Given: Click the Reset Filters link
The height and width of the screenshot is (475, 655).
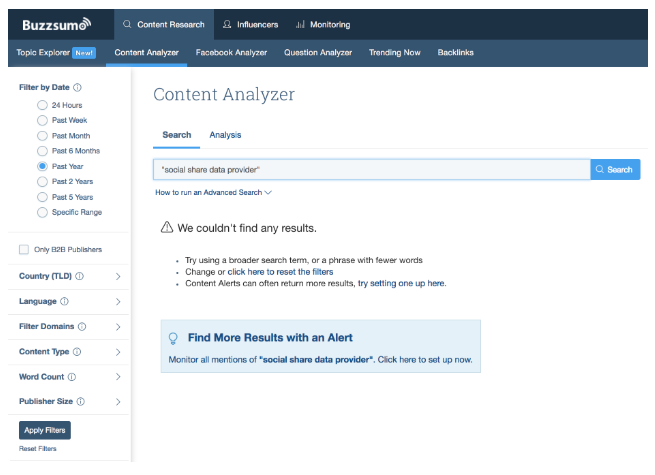Looking at the screenshot, I should pyautogui.click(x=38, y=449).
